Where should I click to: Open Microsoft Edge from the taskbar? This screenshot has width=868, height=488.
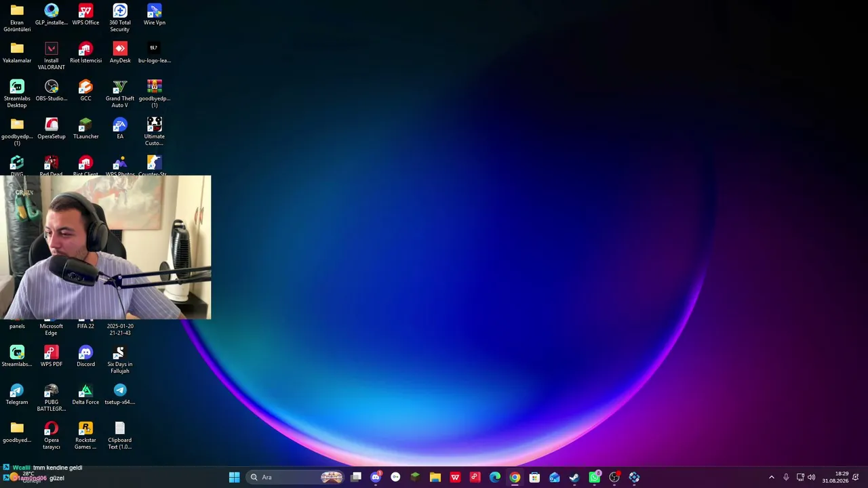coord(495,477)
